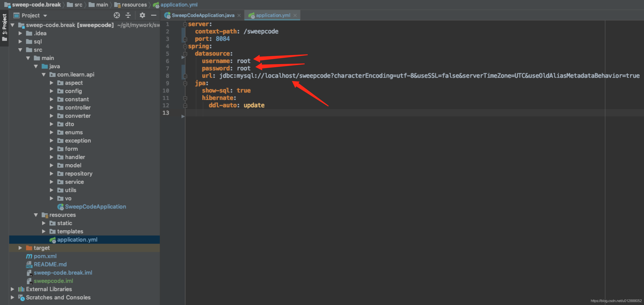Collapse the resources folder
The width and height of the screenshot is (644, 305).
36,215
